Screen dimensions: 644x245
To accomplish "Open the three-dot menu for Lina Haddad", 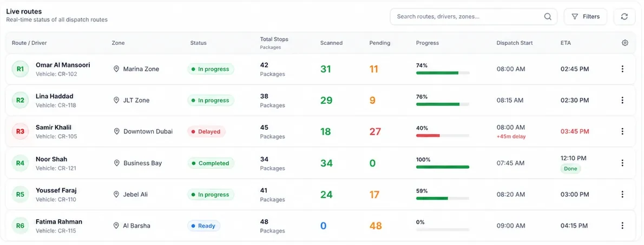I will tap(622, 100).
